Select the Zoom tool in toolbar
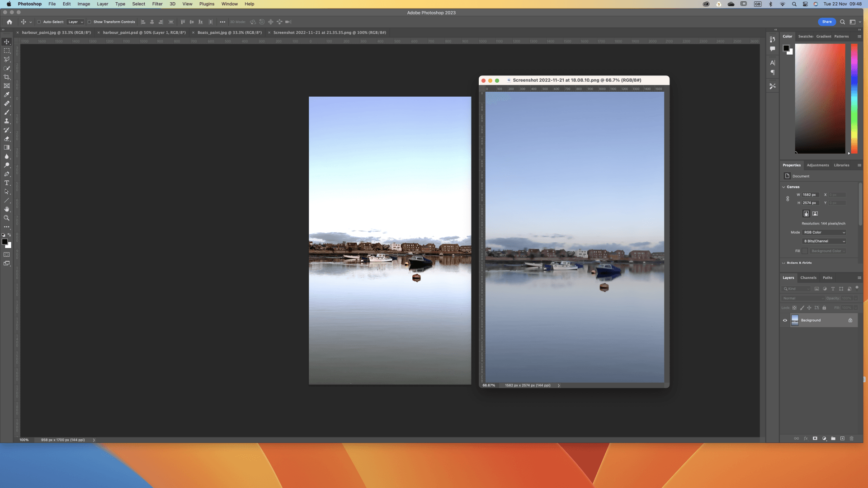This screenshot has width=868, height=488. pyautogui.click(x=7, y=218)
